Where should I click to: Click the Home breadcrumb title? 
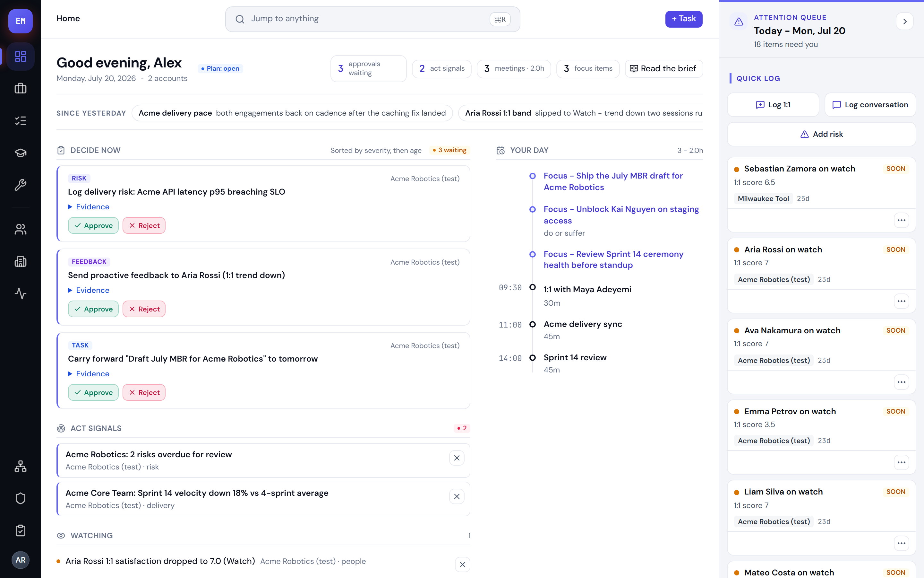pos(68,18)
